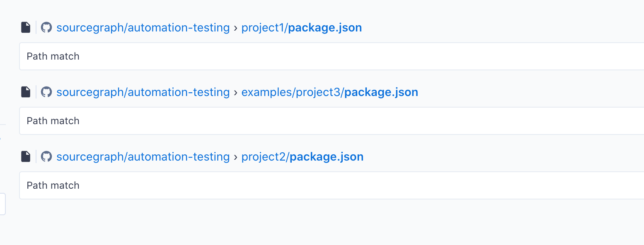Select the Path match box under project1/package.json
The width and height of the screenshot is (644, 245).
click(332, 56)
